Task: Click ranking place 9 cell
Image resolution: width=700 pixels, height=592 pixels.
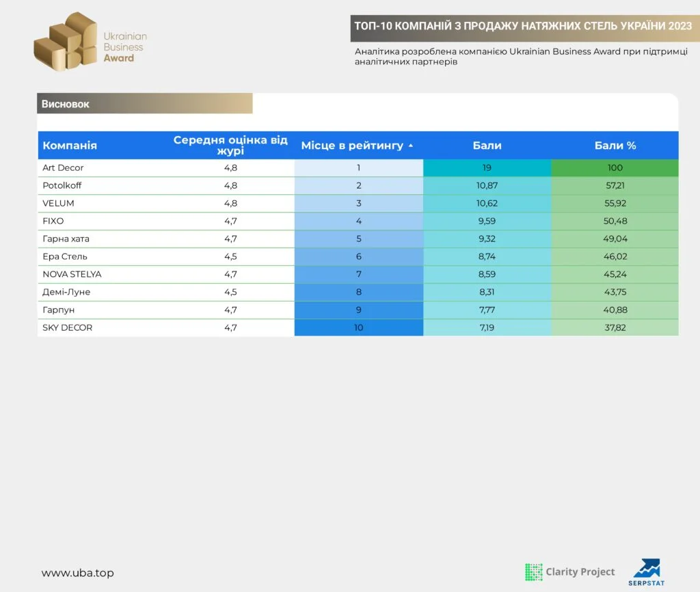Action: (x=359, y=310)
